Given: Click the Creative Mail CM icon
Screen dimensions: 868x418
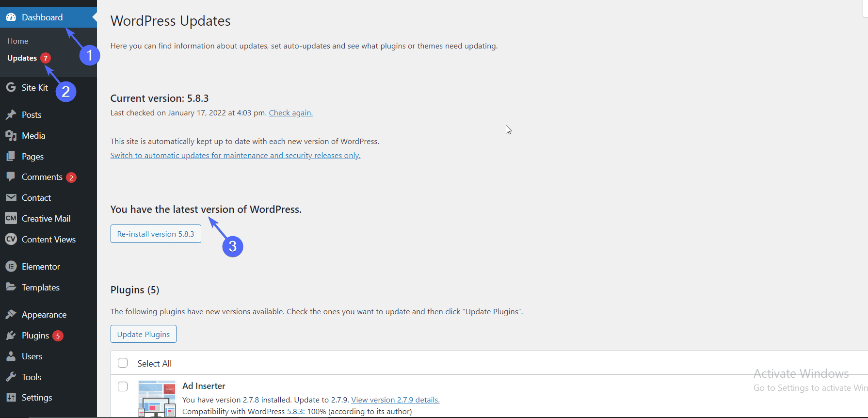Looking at the screenshot, I should tap(11, 218).
